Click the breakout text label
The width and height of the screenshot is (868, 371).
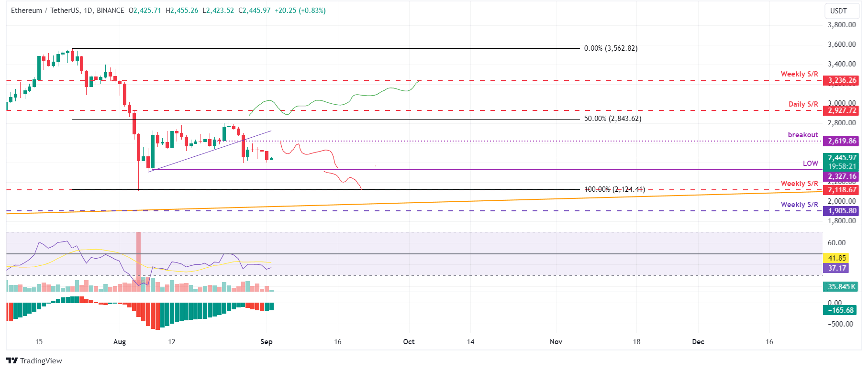(x=803, y=135)
